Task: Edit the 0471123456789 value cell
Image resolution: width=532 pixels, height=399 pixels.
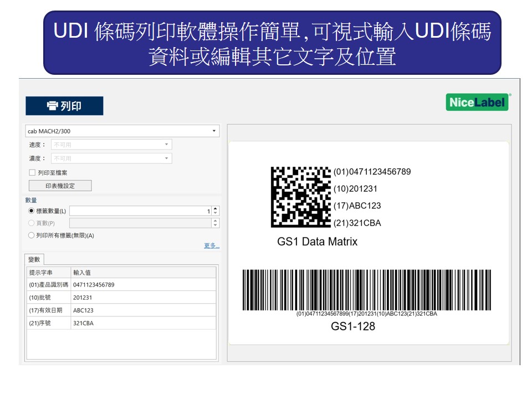Action: (144, 285)
